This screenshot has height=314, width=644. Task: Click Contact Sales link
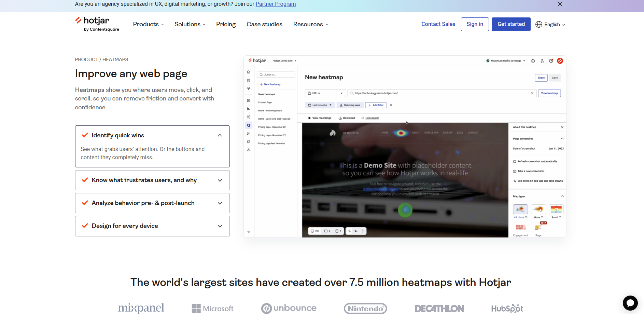pyautogui.click(x=438, y=24)
